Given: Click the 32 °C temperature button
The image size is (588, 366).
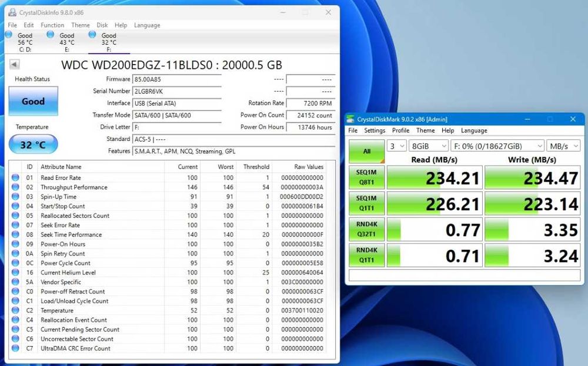Looking at the screenshot, I should click(x=33, y=145).
